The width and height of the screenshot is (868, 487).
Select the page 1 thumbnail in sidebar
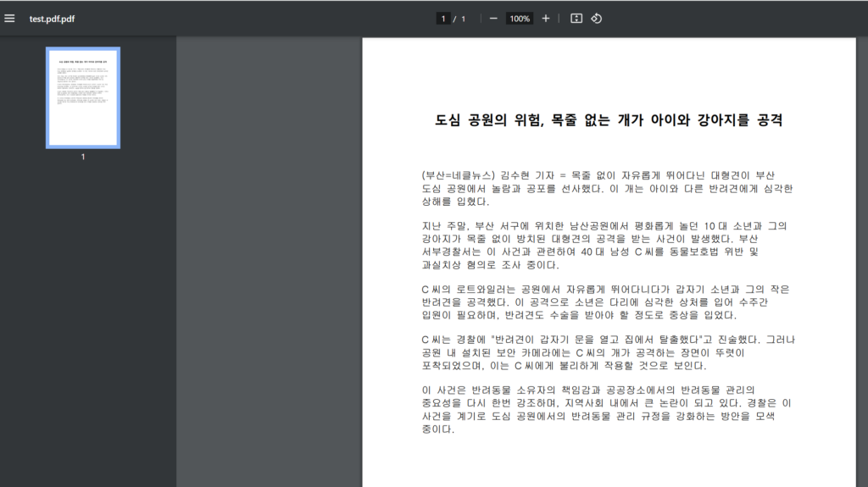[82, 97]
